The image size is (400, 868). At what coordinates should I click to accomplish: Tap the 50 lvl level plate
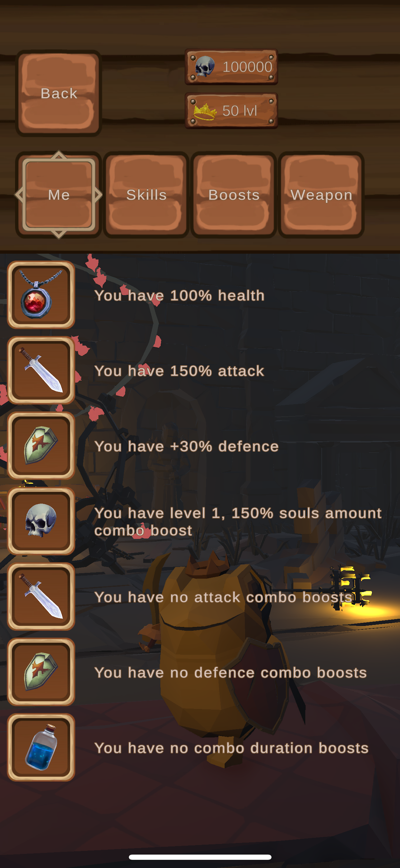coord(231,111)
